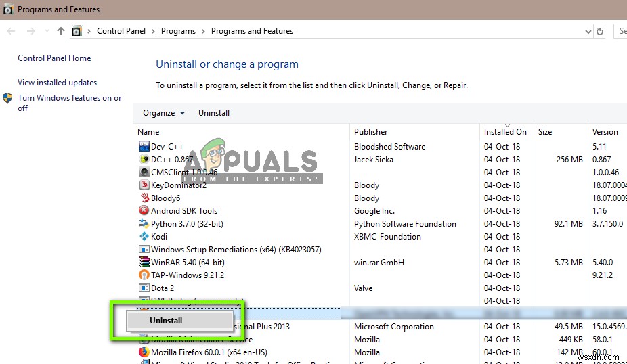Sort by the Name column header
The height and width of the screenshot is (364, 627).
(148, 131)
